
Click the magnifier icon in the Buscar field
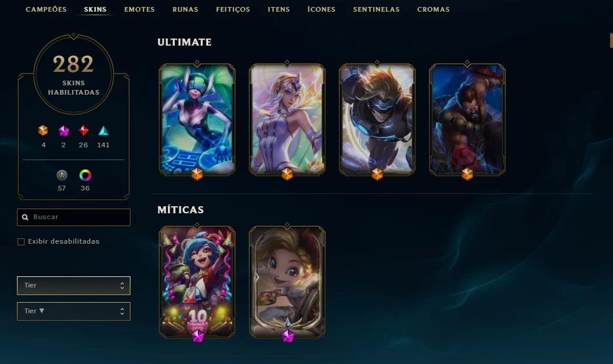(25, 217)
